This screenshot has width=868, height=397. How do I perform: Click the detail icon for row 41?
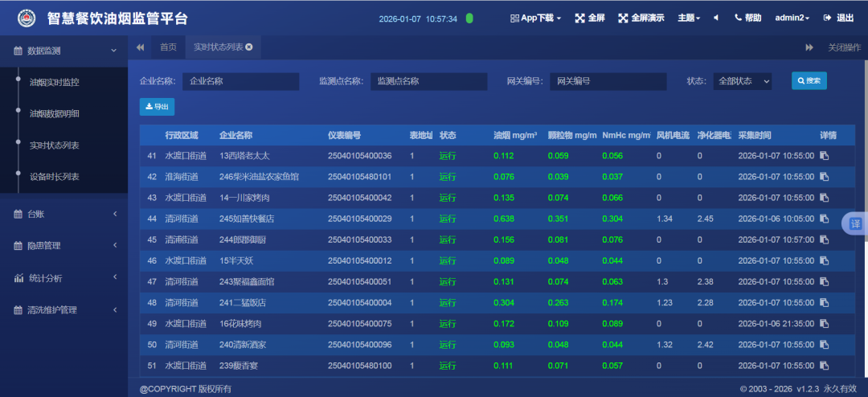[x=824, y=156]
